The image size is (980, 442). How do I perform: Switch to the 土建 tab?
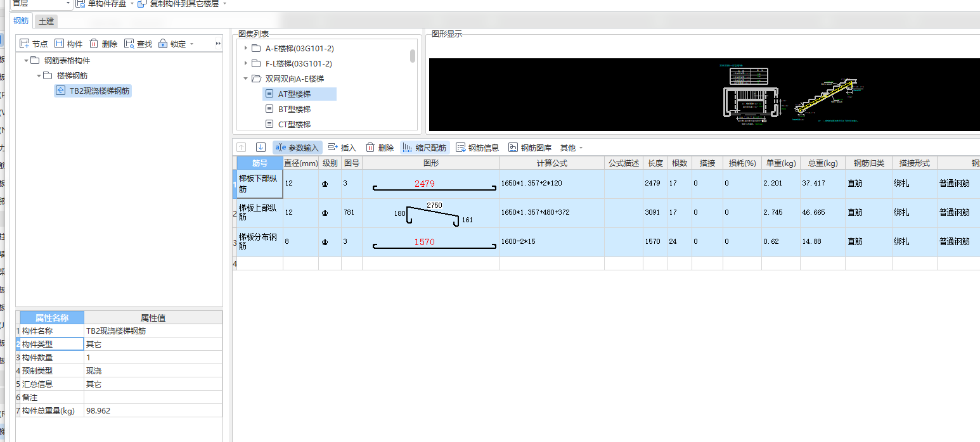(x=46, y=21)
